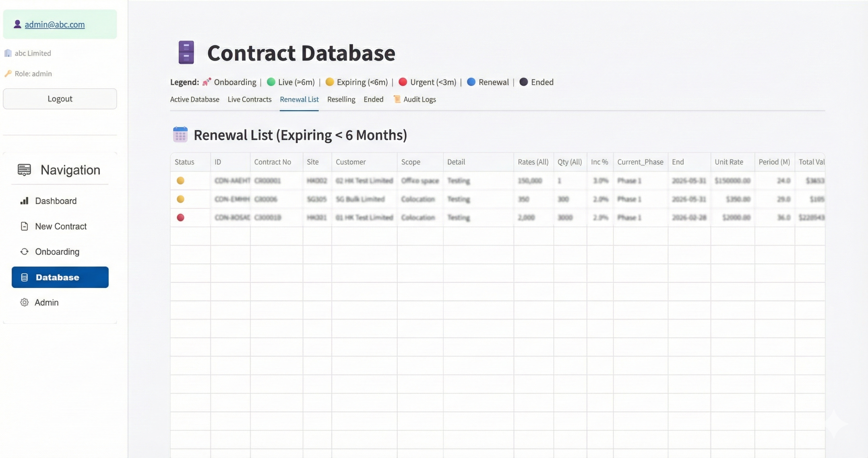Open New Contract via its document icon

pos(24,226)
